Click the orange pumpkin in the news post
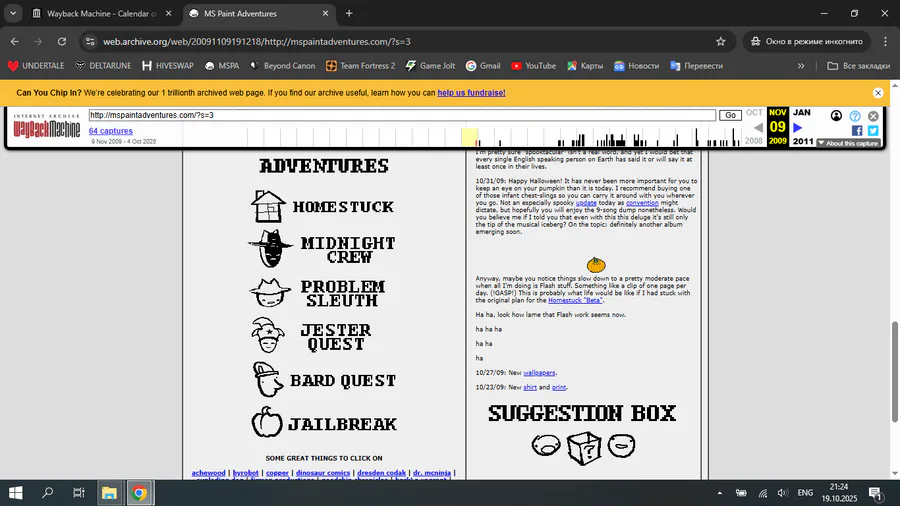This screenshot has width=900, height=506. 596,264
